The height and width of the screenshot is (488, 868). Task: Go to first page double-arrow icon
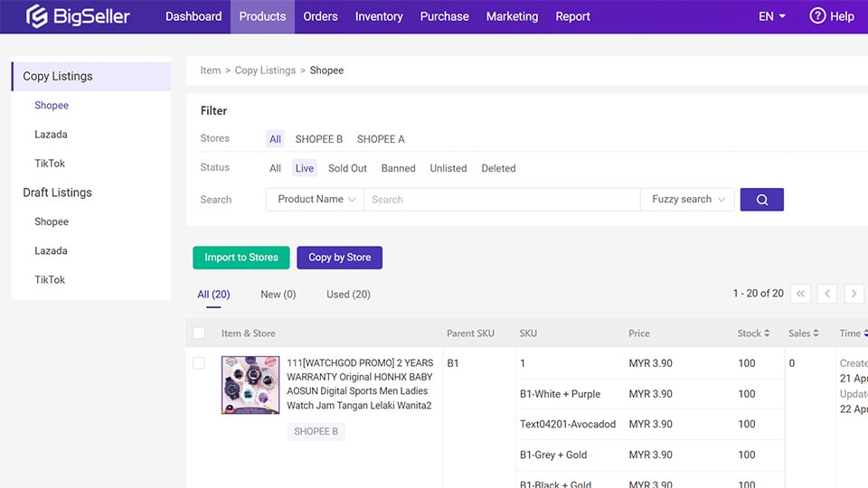(800, 294)
